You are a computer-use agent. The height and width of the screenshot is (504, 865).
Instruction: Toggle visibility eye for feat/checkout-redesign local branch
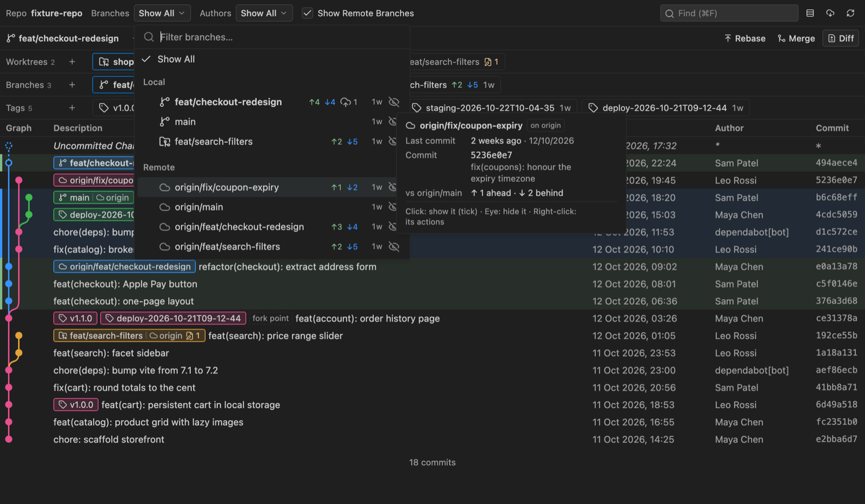(394, 102)
